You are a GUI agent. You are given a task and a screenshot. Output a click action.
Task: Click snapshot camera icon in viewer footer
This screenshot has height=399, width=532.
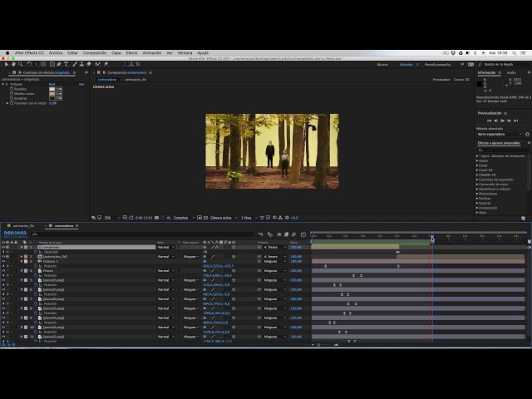coord(156,218)
